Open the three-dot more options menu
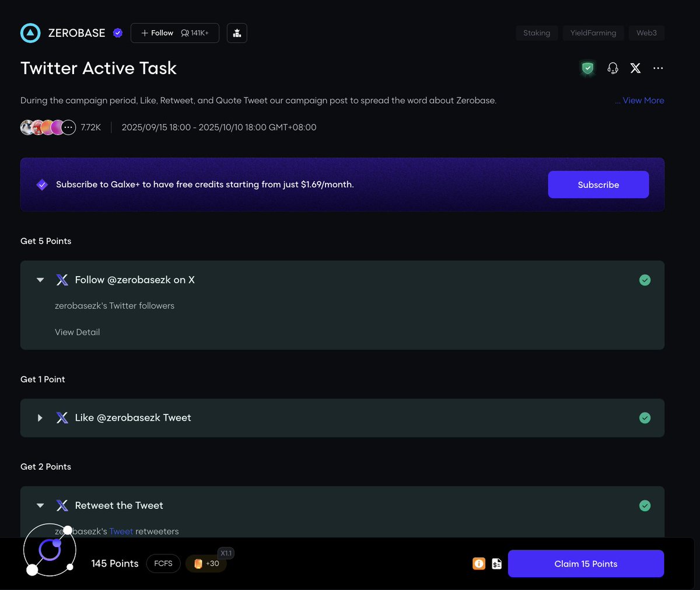 [x=658, y=68]
